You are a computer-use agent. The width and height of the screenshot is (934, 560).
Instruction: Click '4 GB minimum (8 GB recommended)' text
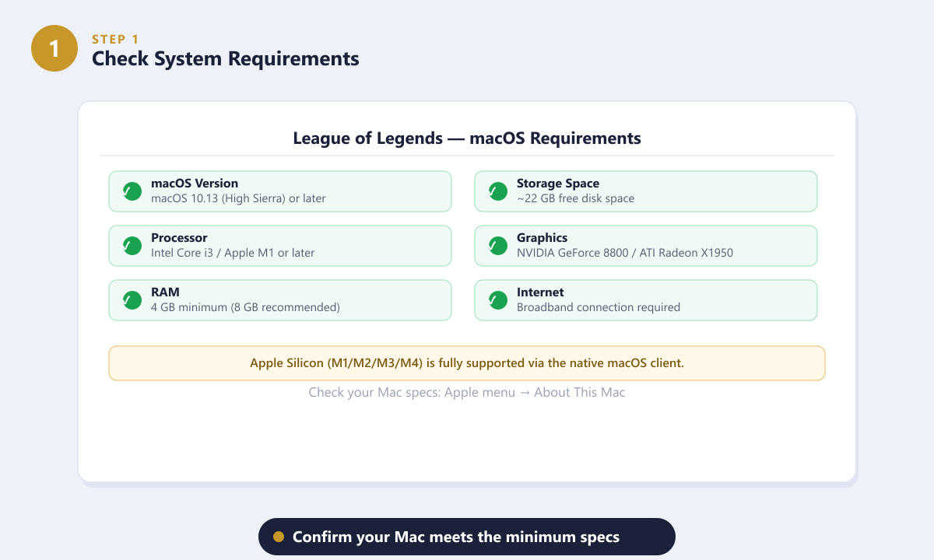pos(245,307)
